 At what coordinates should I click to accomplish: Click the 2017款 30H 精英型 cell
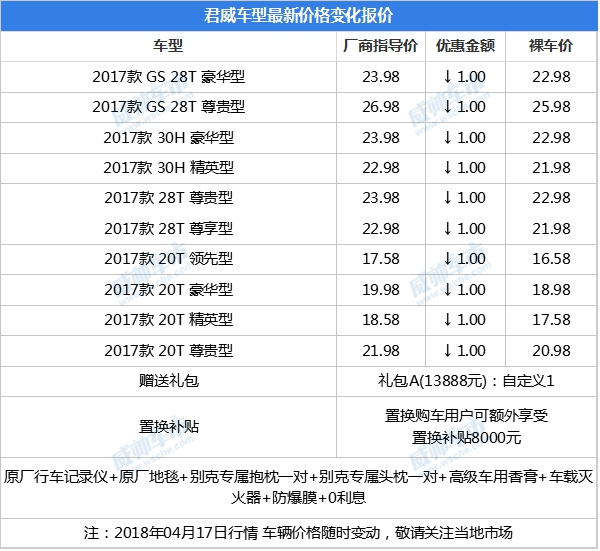168,168
